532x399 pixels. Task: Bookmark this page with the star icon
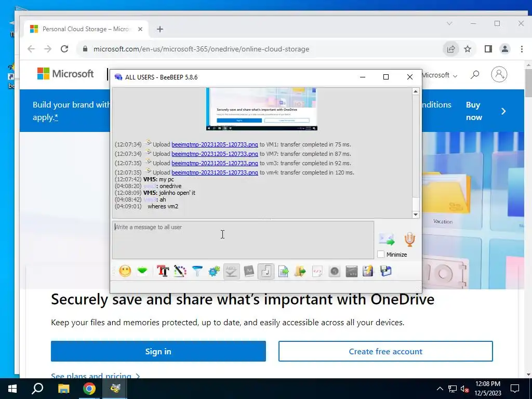tap(468, 49)
